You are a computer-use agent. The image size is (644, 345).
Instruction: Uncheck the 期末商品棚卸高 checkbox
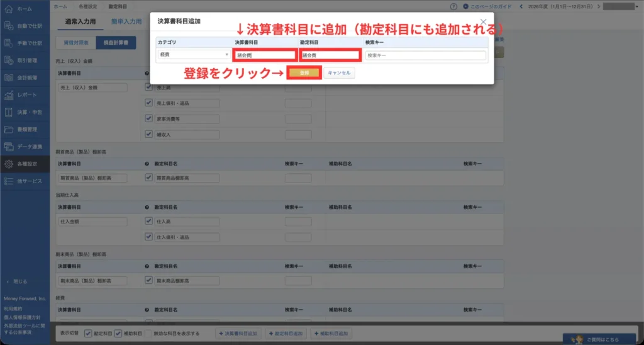pyautogui.click(x=148, y=280)
